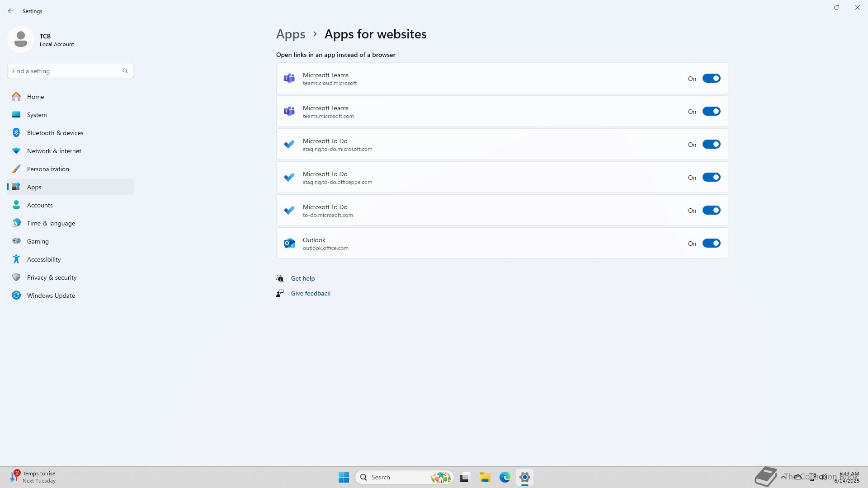
Task: Go to the Windows Update page
Action: coord(51,296)
